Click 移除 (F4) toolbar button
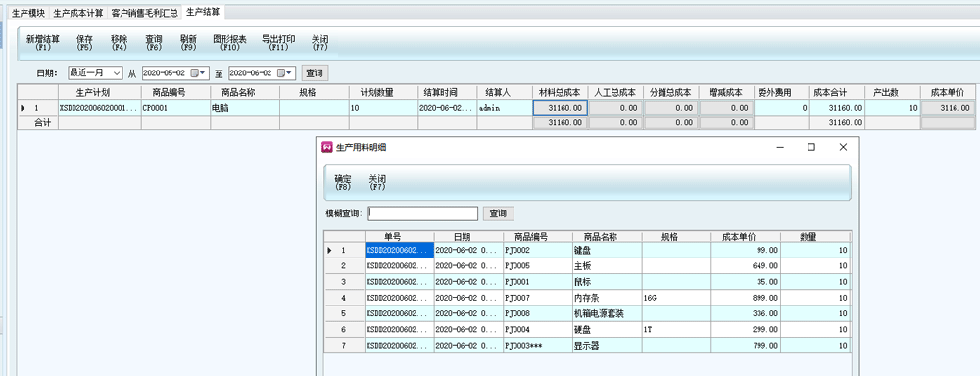The width and height of the screenshot is (980, 376). 119,42
